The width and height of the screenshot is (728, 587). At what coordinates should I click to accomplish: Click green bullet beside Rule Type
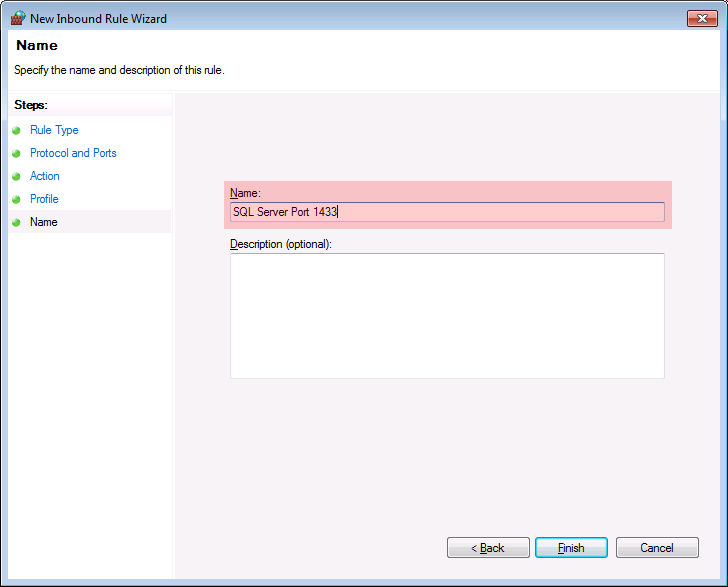tap(16, 130)
